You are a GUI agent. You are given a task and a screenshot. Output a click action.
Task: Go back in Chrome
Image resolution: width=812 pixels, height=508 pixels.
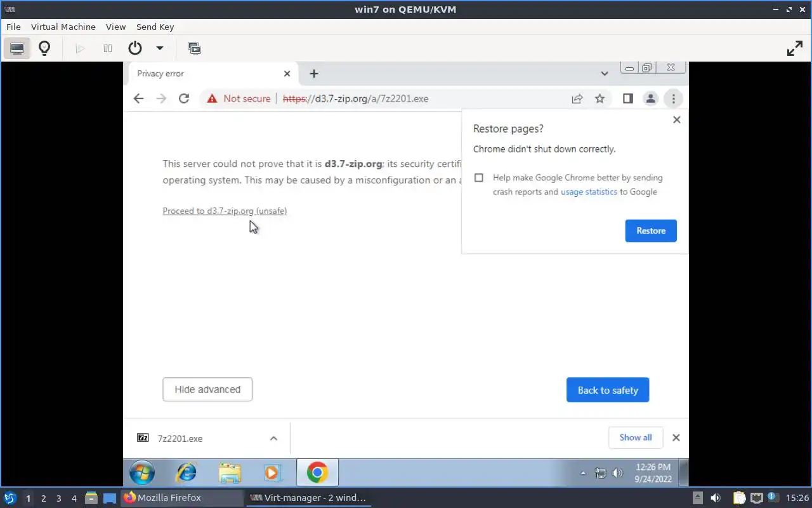(138, 98)
